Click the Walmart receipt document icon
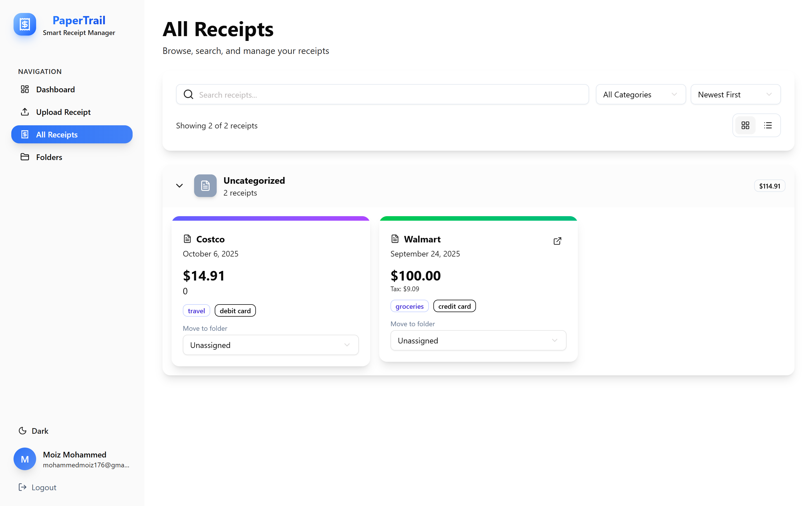Screen dimensions: 812x506 [395, 239]
